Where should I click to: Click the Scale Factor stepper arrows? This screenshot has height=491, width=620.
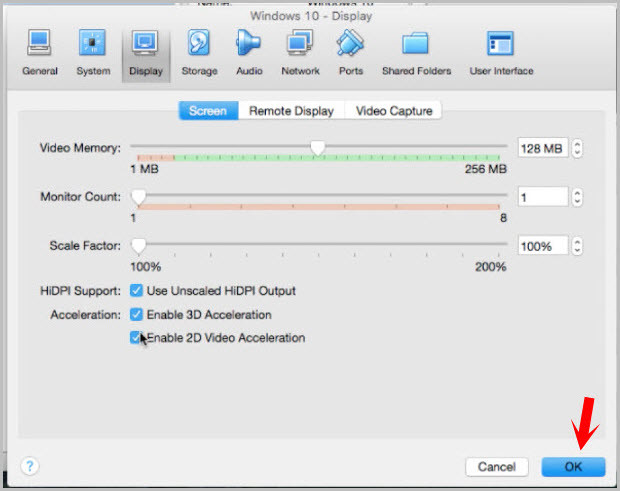[577, 246]
